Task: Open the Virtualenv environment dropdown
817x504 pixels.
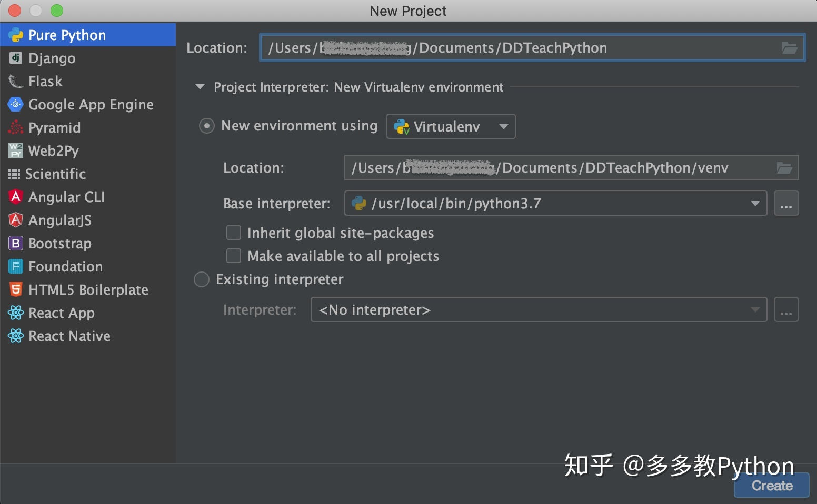Action: pyautogui.click(x=450, y=126)
